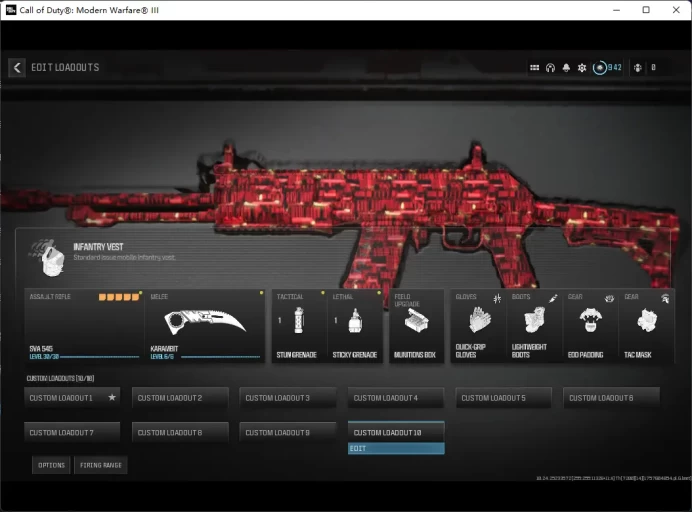The width and height of the screenshot is (692, 512).
Task: Click the five orange attachment pips
Action: tap(119, 297)
